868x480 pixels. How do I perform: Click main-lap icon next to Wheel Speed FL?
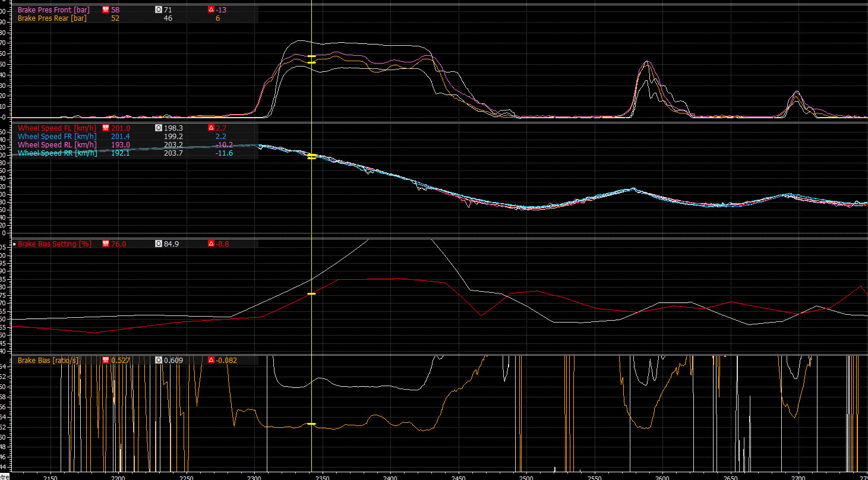pos(106,128)
